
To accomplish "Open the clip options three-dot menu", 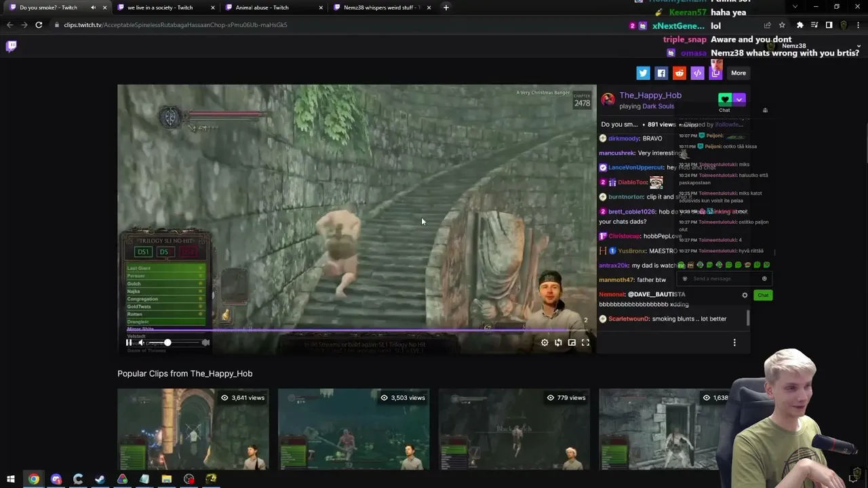I will click(x=734, y=343).
